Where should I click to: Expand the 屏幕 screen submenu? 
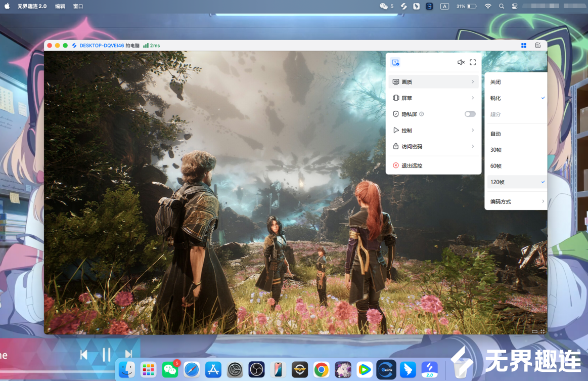(433, 98)
